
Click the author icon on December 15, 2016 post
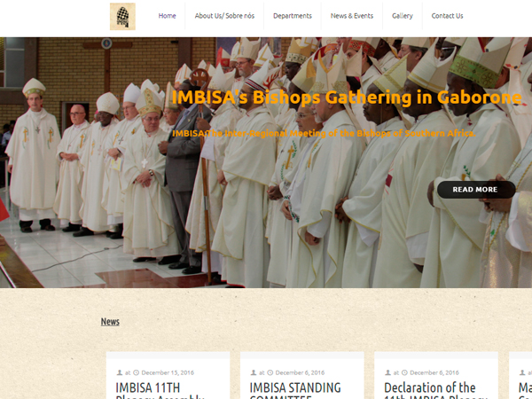(120, 372)
